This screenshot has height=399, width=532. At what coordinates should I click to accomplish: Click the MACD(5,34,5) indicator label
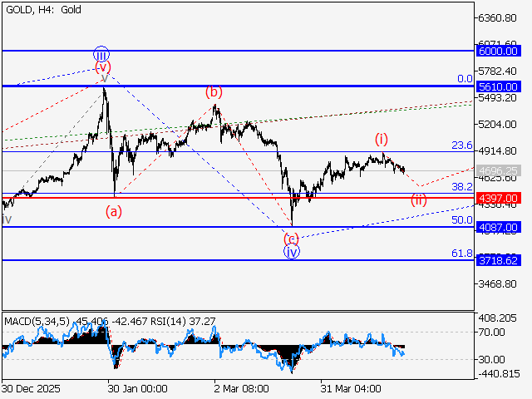click(x=38, y=321)
